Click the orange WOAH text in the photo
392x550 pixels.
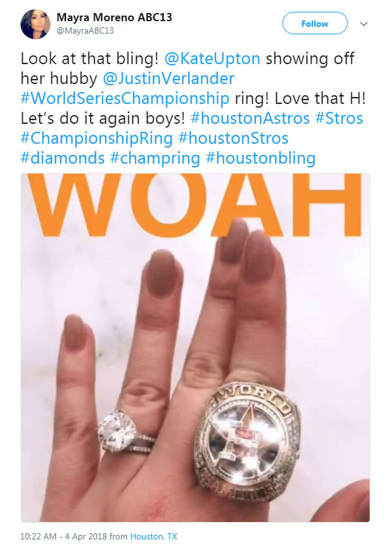pyautogui.click(x=195, y=205)
